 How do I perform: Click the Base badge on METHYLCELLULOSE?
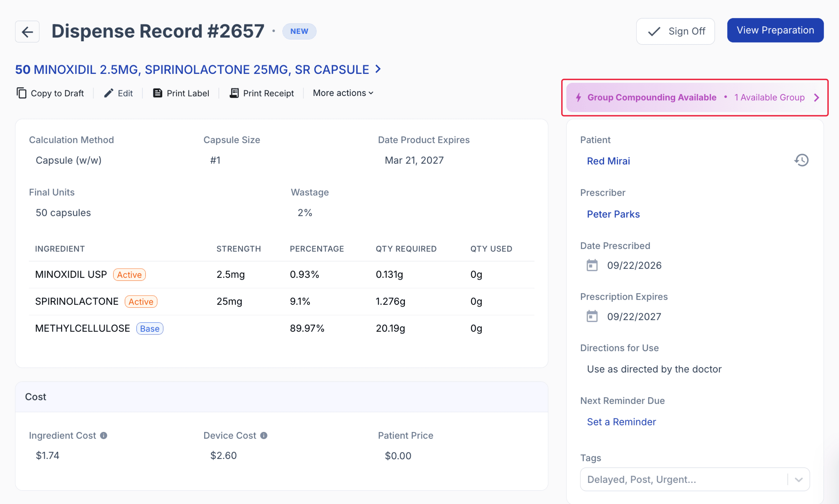click(x=149, y=329)
